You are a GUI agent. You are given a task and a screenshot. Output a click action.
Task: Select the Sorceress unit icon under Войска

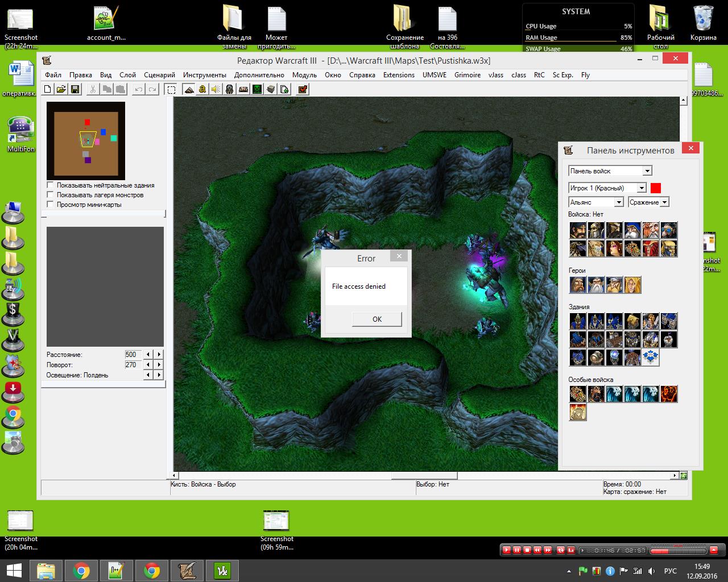point(614,248)
